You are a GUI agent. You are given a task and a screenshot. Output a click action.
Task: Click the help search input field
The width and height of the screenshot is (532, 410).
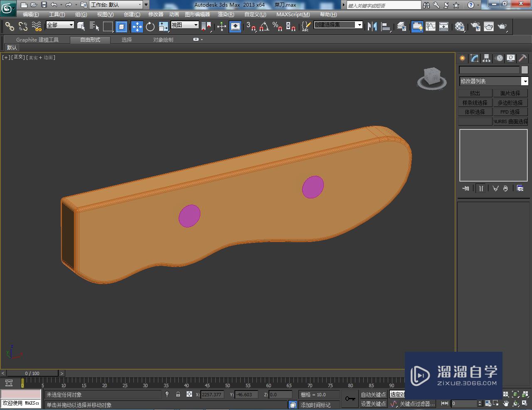[384, 5]
